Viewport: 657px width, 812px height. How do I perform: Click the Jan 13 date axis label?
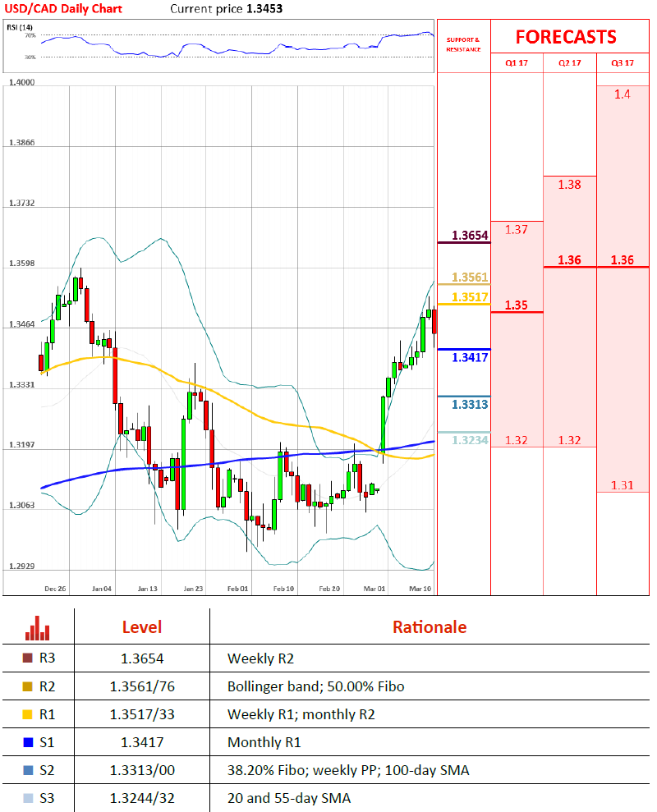pyautogui.click(x=147, y=589)
